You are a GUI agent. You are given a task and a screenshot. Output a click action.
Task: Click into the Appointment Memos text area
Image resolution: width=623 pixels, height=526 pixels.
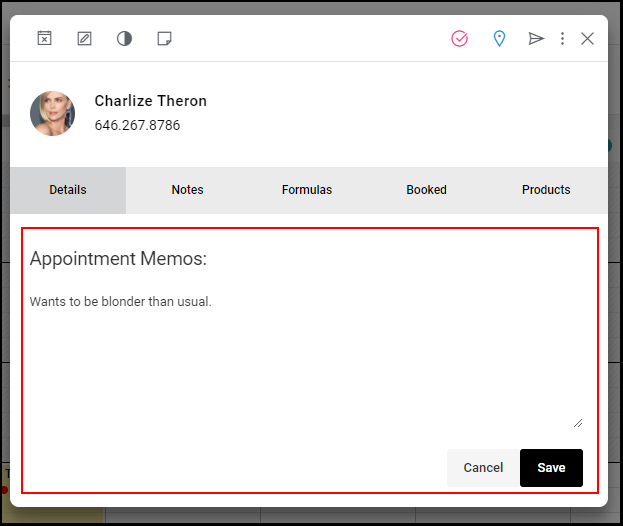click(306, 360)
